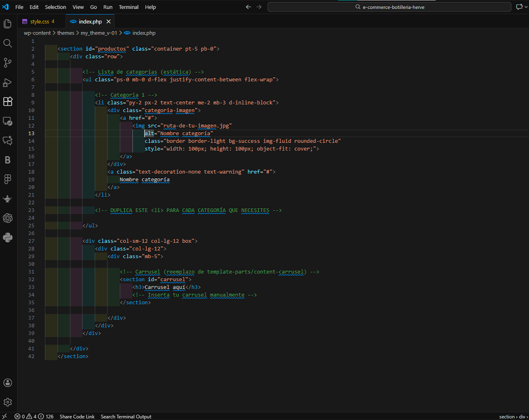529x420 pixels.
Task: Click the e-commerce-botilleria-herve command search box
Action: [389, 7]
